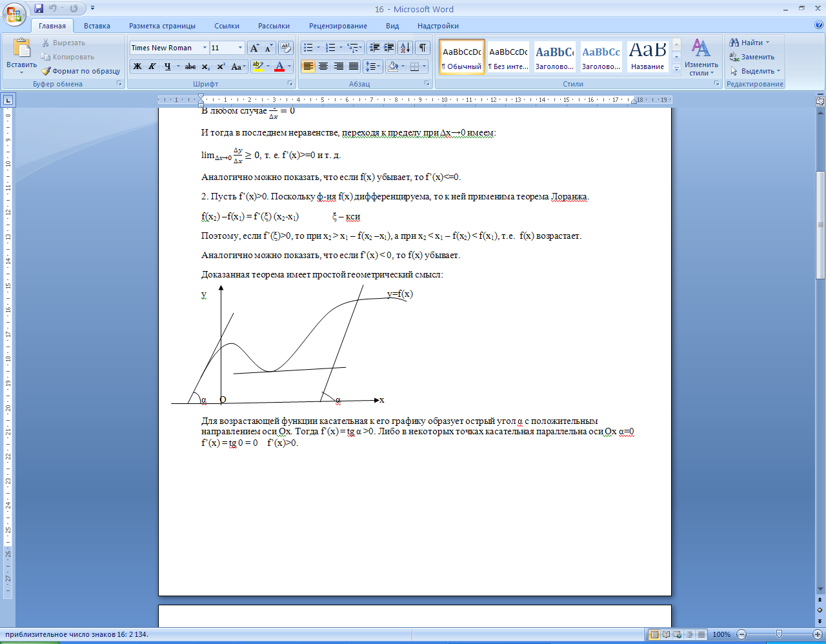Viewport: 826px width, 644px height.
Task: Apply yellow text highlight color
Action: tap(257, 66)
